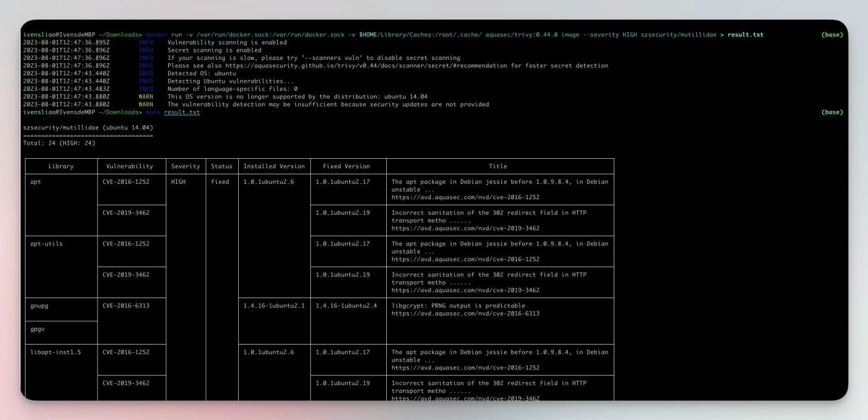
Task: Open the avd.aquasec.com link for CVE-2016-1252 under apt
Action: pyautogui.click(x=466, y=197)
